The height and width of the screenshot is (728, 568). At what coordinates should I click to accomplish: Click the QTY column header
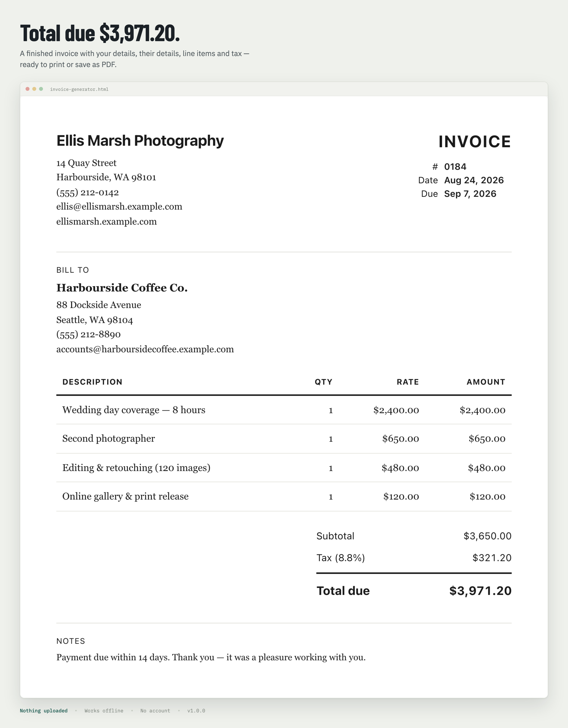[324, 382]
